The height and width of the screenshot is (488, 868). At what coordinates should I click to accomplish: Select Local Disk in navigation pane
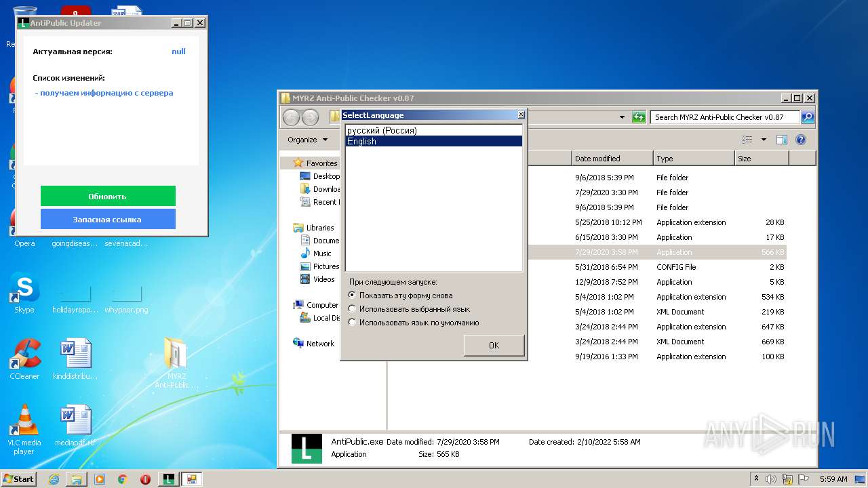pos(320,318)
